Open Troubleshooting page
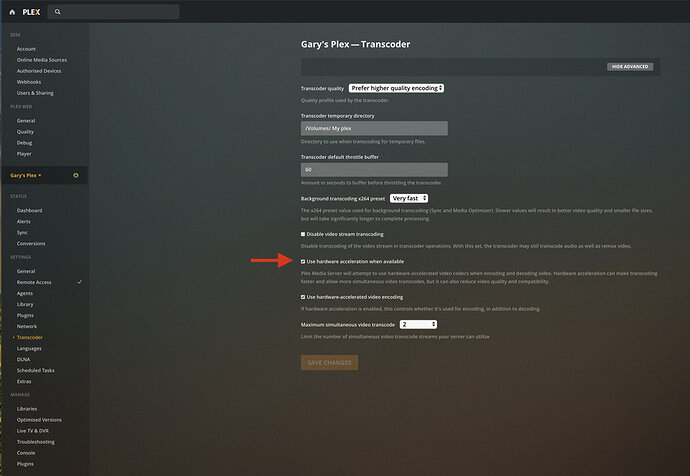This screenshot has width=690, height=476. pos(36,442)
